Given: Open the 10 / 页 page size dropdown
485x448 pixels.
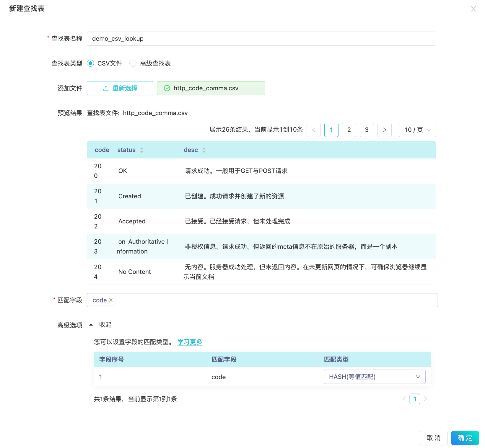Looking at the screenshot, I should point(417,130).
